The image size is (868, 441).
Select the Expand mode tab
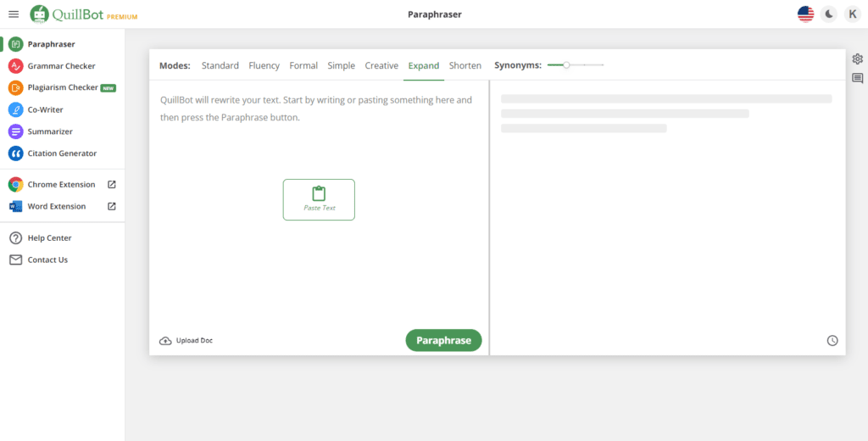[424, 65]
